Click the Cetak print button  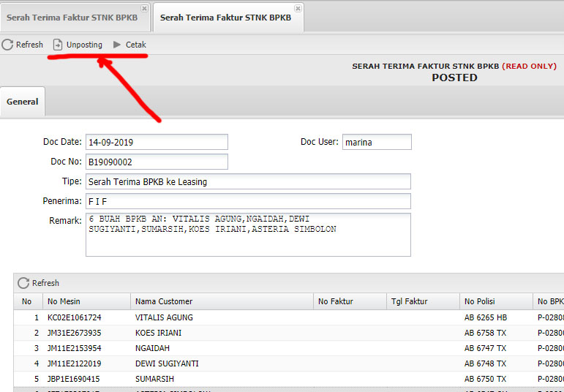pos(129,45)
